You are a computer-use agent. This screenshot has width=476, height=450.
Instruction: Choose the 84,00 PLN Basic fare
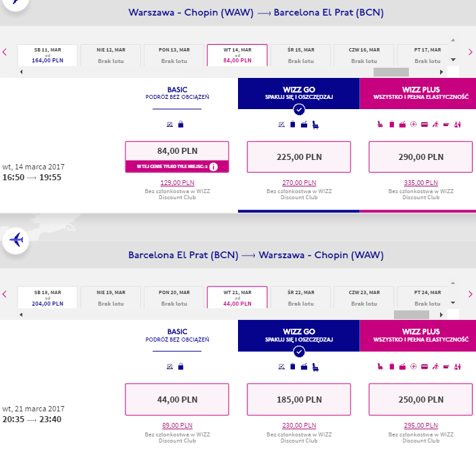[x=177, y=157]
